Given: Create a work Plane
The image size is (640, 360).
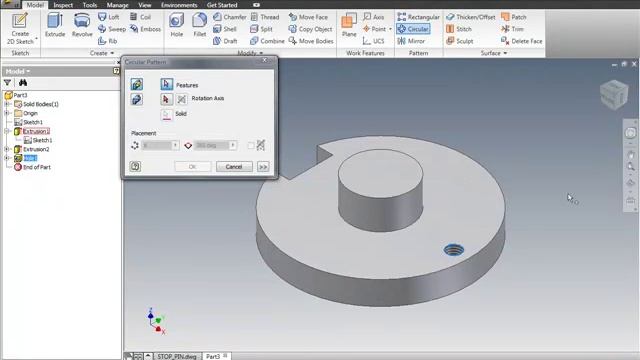Looking at the screenshot, I should (x=349, y=25).
